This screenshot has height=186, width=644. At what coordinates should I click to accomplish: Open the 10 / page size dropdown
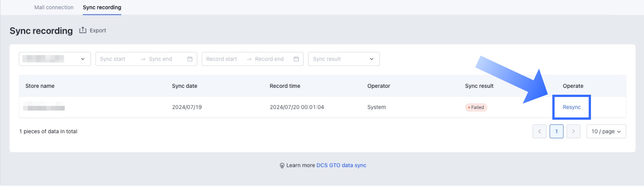click(x=606, y=131)
